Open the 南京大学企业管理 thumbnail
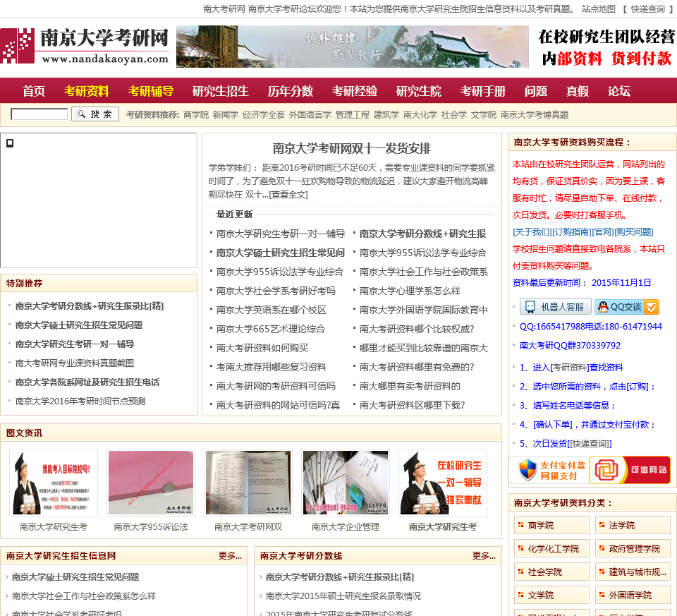This screenshot has height=616, width=677. [346, 483]
